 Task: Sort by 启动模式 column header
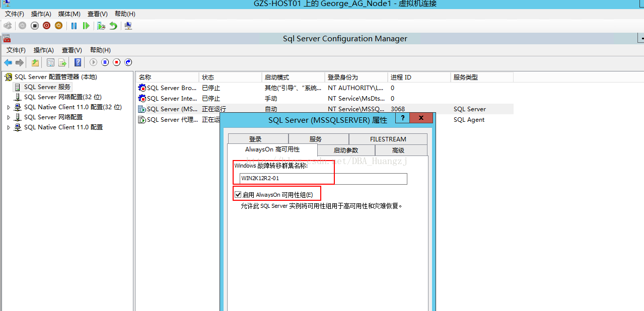(x=294, y=77)
